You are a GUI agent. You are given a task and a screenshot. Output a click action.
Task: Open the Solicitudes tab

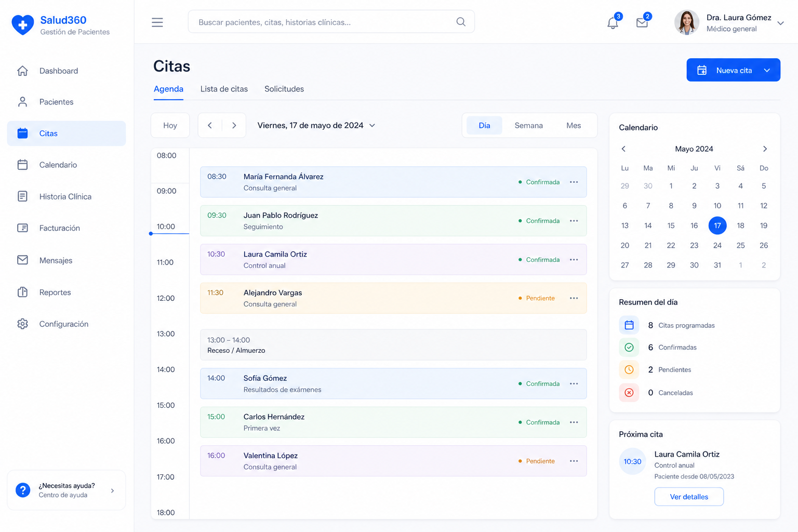point(284,89)
